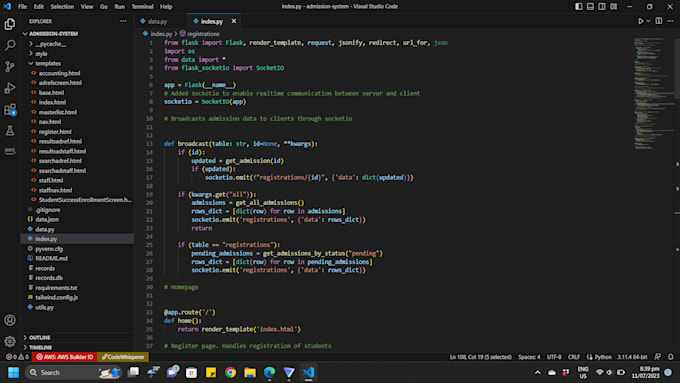The width and height of the screenshot is (680, 383).
Task: Open the File menu
Action: pos(22,7)
